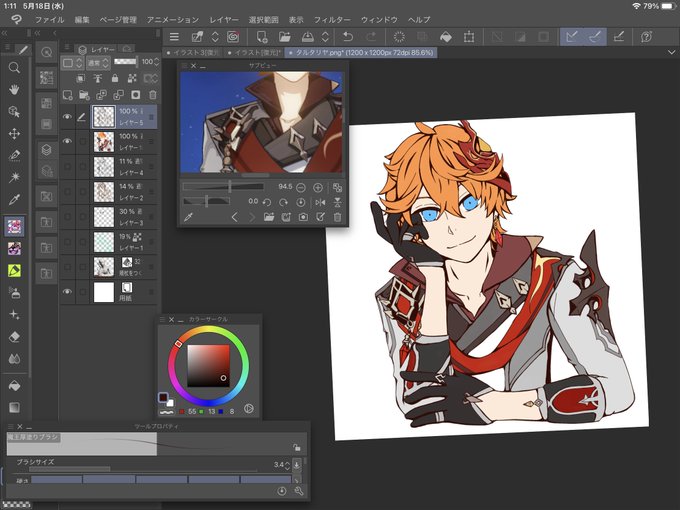This screenshot has width=680, height=510.
Task: Open レイヤー menu in menu bar
Action: coord(224,20)
